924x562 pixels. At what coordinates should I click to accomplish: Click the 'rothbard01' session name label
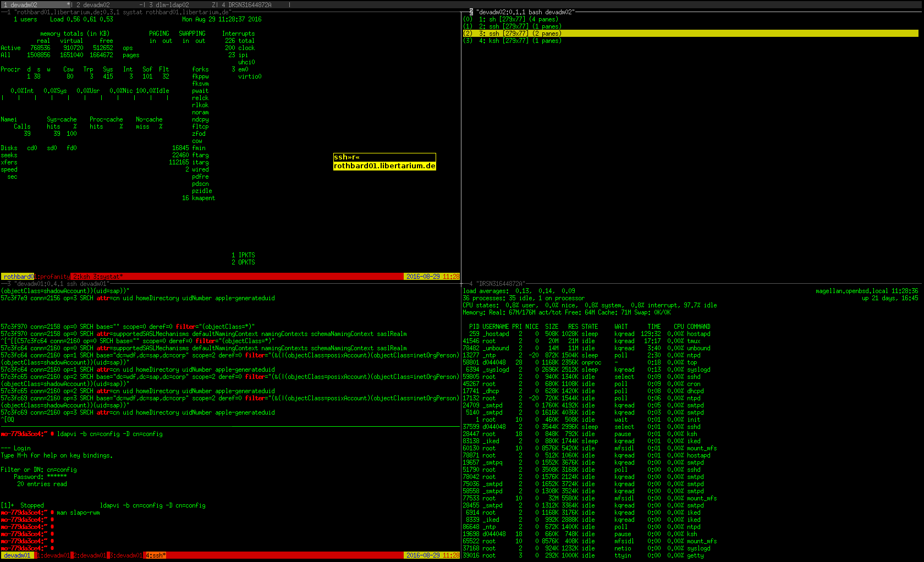pos(18,277)
